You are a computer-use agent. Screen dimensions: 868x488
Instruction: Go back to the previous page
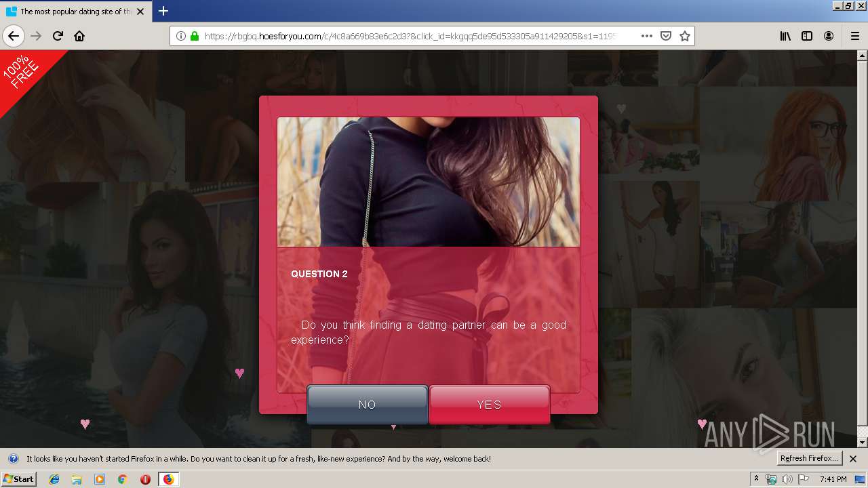[14, 36]
